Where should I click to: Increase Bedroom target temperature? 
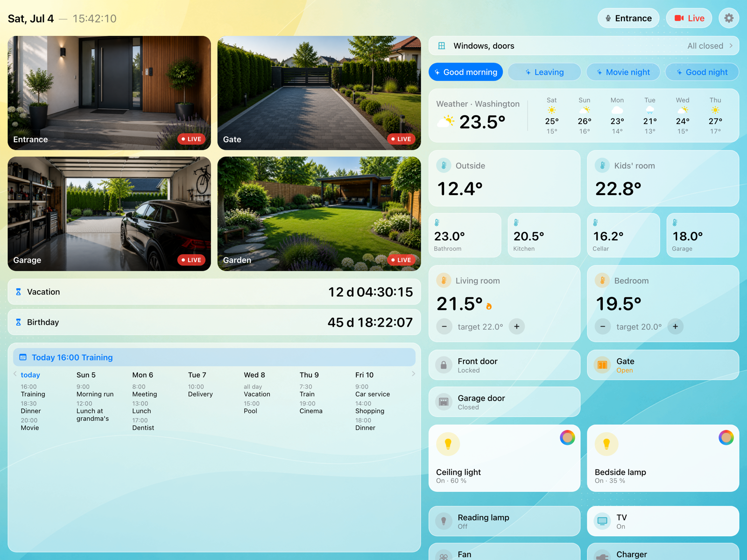pos(675,327)
